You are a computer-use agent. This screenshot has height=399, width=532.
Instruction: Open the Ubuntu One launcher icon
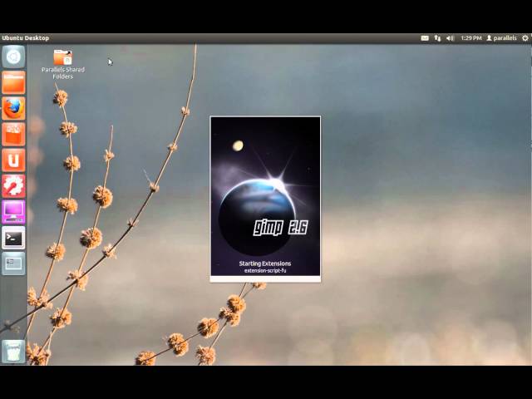click(x=13, y=160)
